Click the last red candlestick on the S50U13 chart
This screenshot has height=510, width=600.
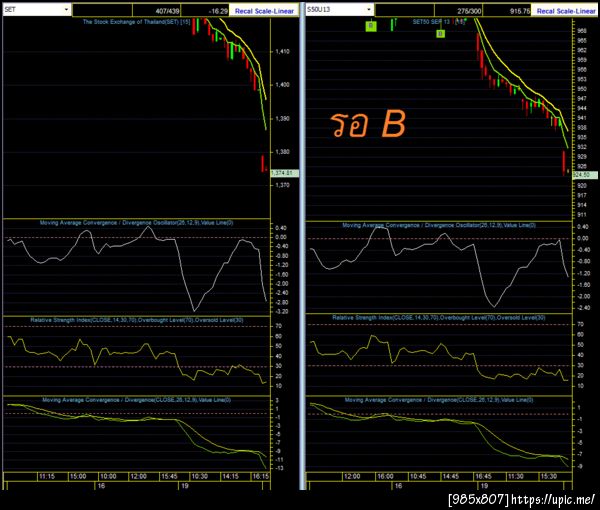click(564, 163)
